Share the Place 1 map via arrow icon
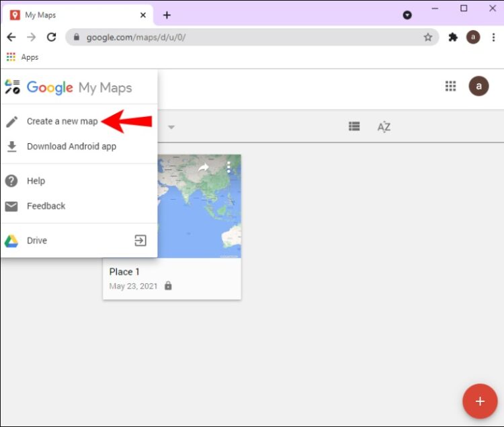The image size is (504, 427). [204, 167]
